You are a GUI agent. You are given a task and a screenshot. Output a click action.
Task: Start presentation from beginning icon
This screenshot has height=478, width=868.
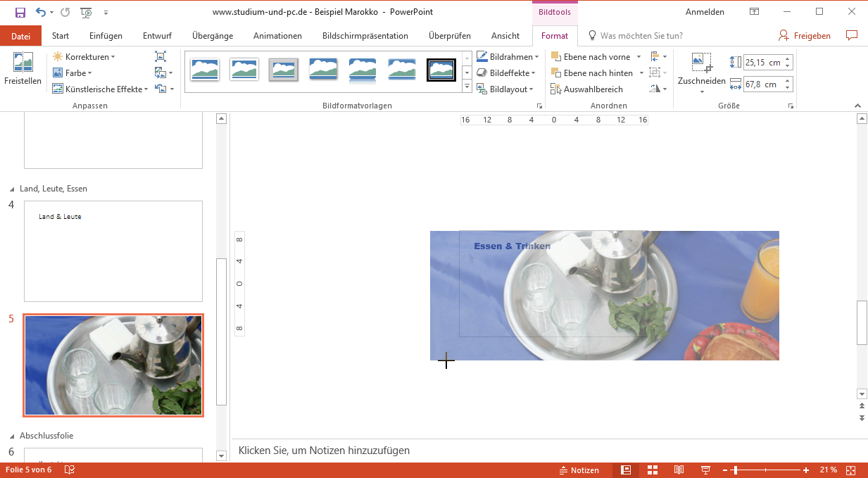86,12
